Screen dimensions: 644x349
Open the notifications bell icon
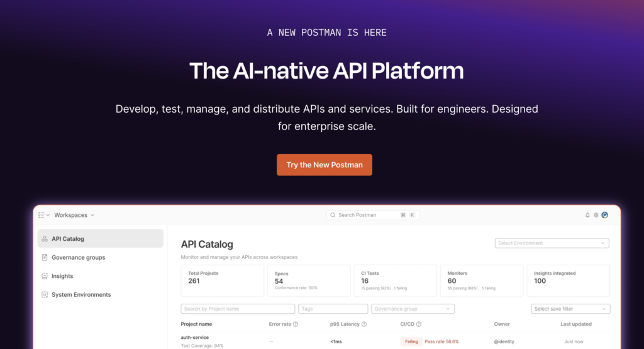[x=587, y=214]
